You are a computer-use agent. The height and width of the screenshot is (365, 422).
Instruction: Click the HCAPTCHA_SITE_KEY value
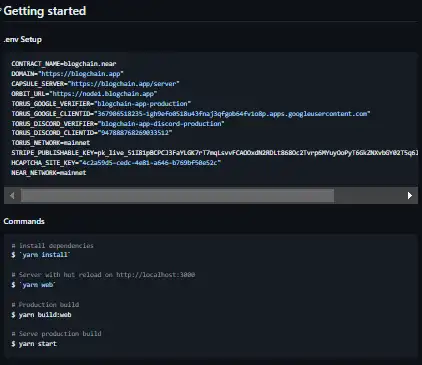(x=150, y=163)
